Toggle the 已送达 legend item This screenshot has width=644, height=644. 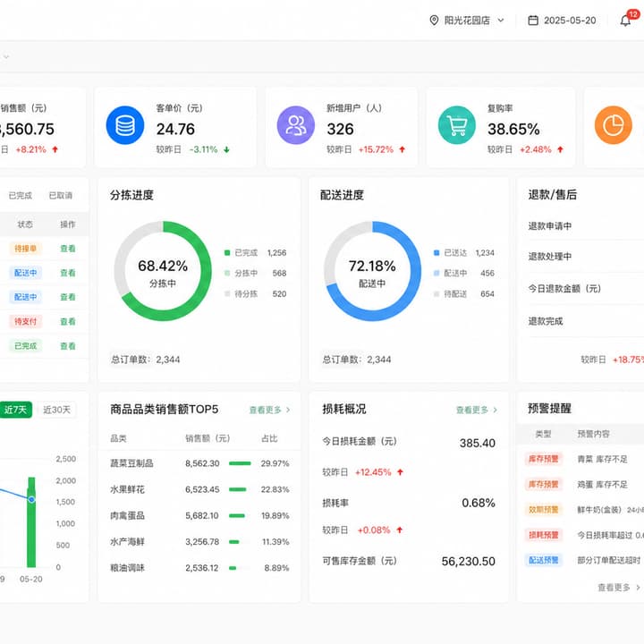tap(464, 252)
